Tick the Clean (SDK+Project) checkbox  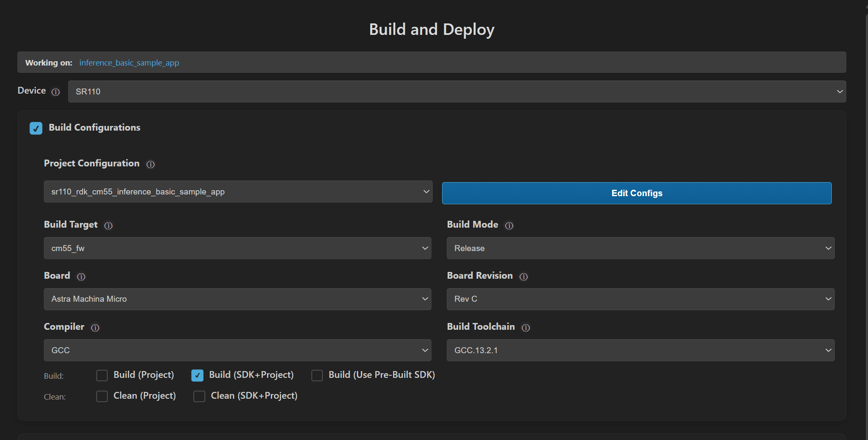click(x=199, y=396)
